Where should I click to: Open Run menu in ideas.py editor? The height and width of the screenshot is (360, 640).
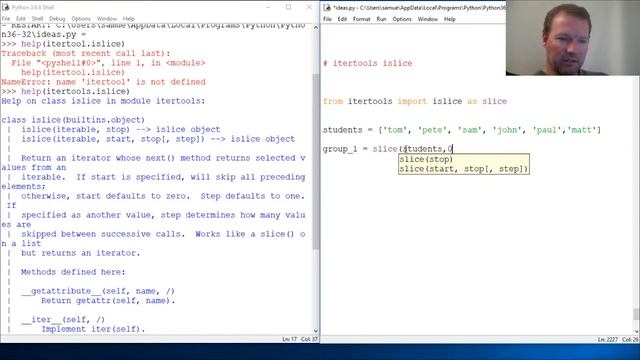(x=381, y=19)
